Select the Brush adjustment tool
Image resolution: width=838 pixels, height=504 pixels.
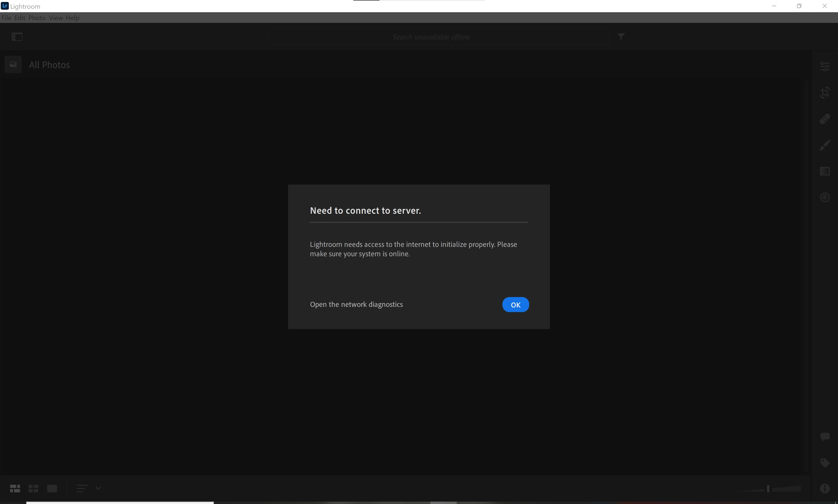825,145
